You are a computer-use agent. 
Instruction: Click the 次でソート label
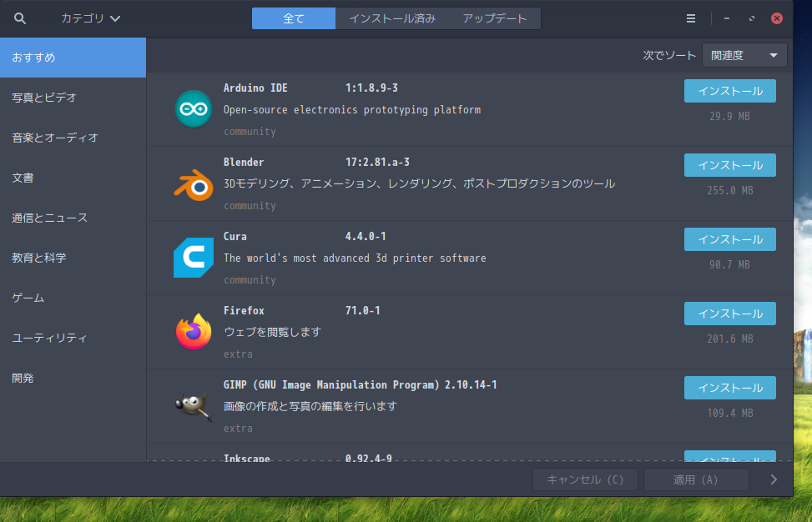[669, 55]
